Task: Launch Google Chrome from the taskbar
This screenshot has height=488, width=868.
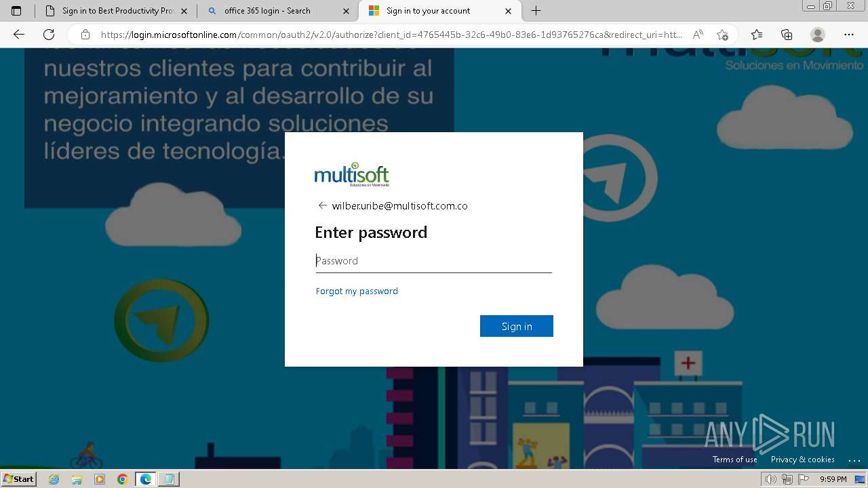Action: point(123,479)
